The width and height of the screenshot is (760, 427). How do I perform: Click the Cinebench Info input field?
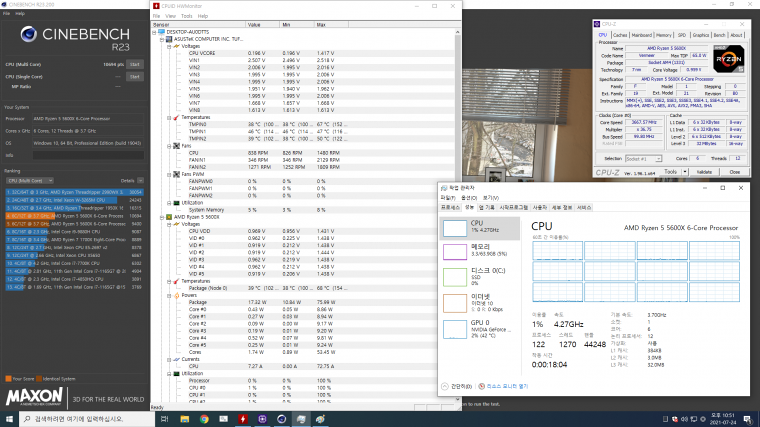pyautogui.click(x=88, y=156)
